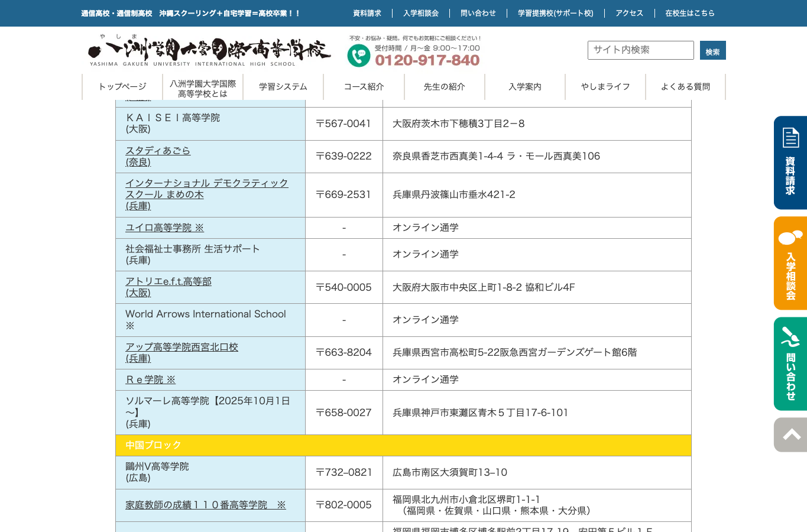The width and height of the screenshot is (807, 532).
Task: Click postal code 〒639-0222
Action: [343, 156]
